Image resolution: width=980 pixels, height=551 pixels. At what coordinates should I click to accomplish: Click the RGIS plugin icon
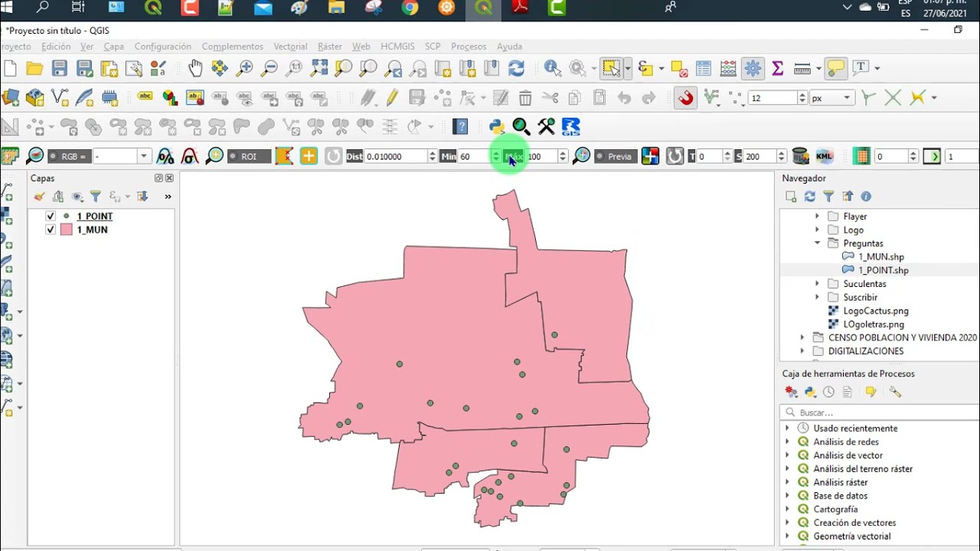tap(570, 126)
